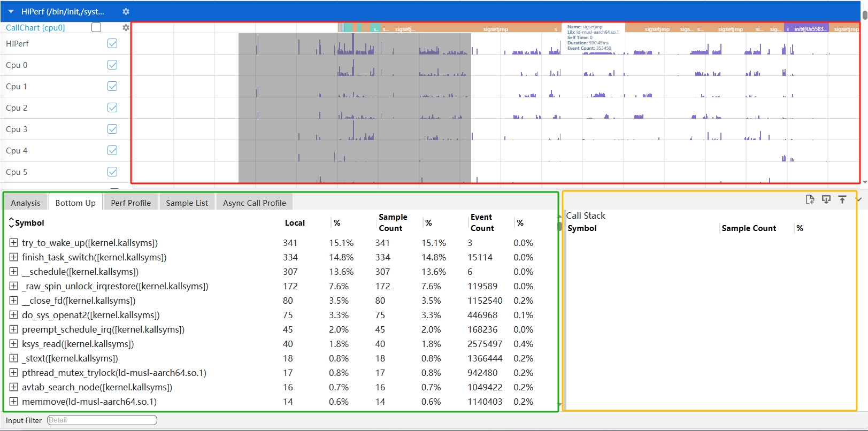Image resolution: width=868 pixels, height=431 pixels.
Task: Uncheck the Cpu 0 row checkbox
Action: pos(112,65)
